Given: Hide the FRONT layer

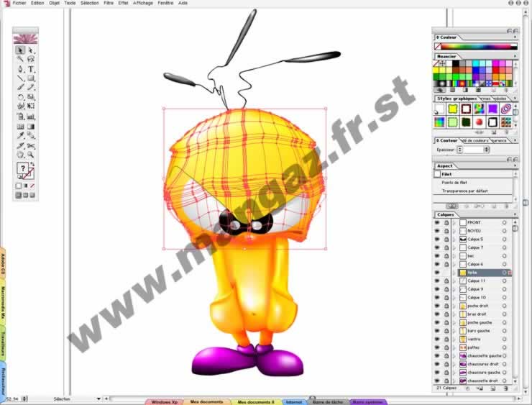Looking at the screenshot, I should tap(437, 223).
